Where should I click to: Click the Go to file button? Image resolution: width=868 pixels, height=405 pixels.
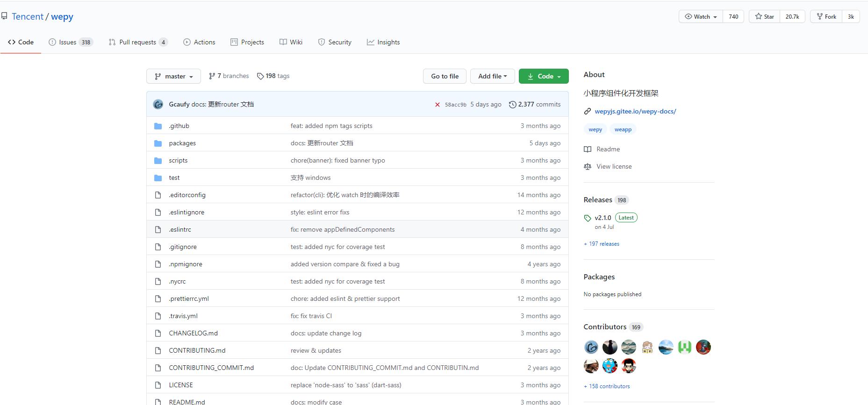(x=445, y=76)
